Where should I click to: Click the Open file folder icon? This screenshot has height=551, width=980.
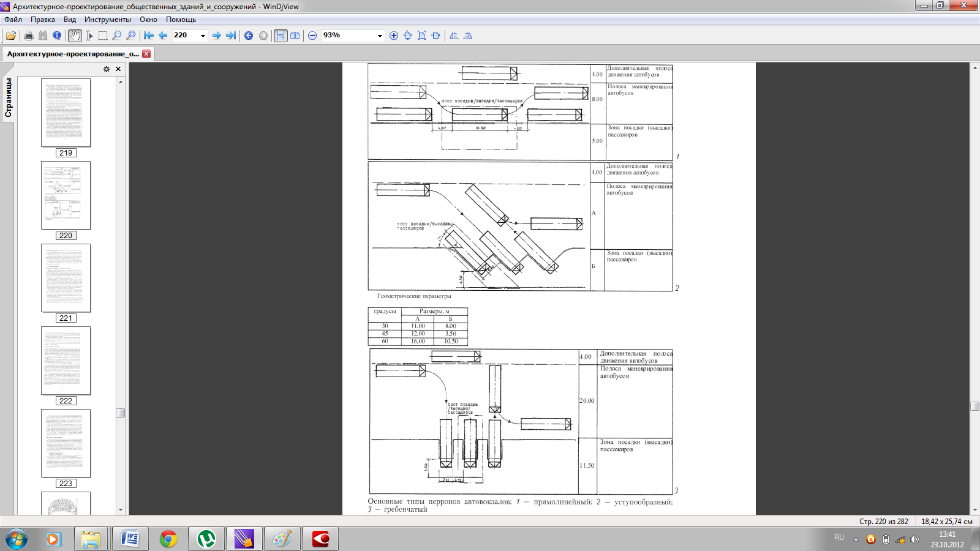click(x=11, y=36)
